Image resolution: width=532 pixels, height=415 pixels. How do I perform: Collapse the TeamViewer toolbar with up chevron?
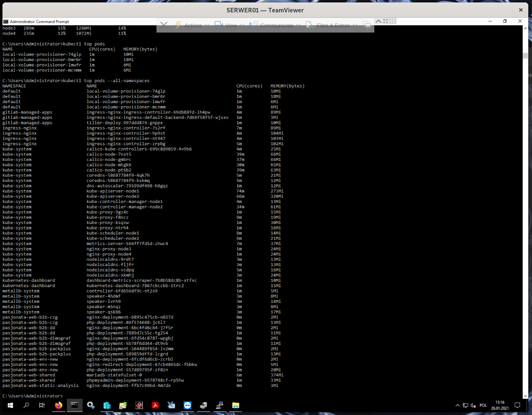tap(378, 21)
